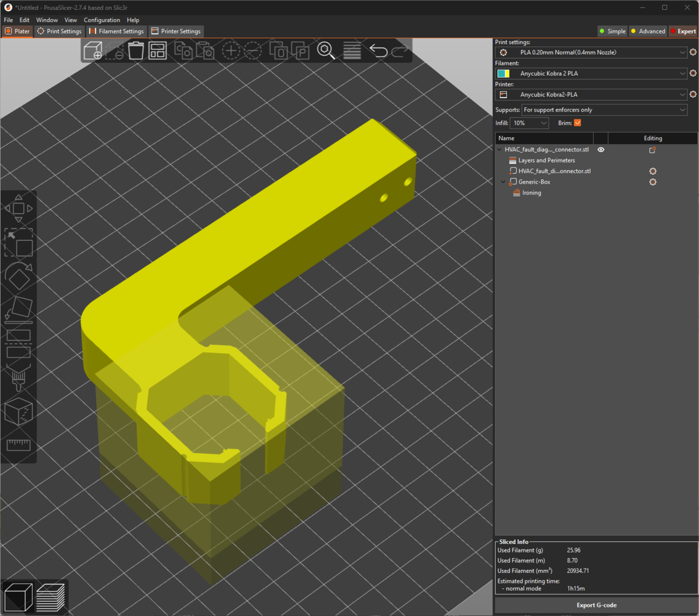This screenshot has width=699, height=616.
Task: Activate the Place on face tool
Action: pyautogui.click(x=18, y=310)
